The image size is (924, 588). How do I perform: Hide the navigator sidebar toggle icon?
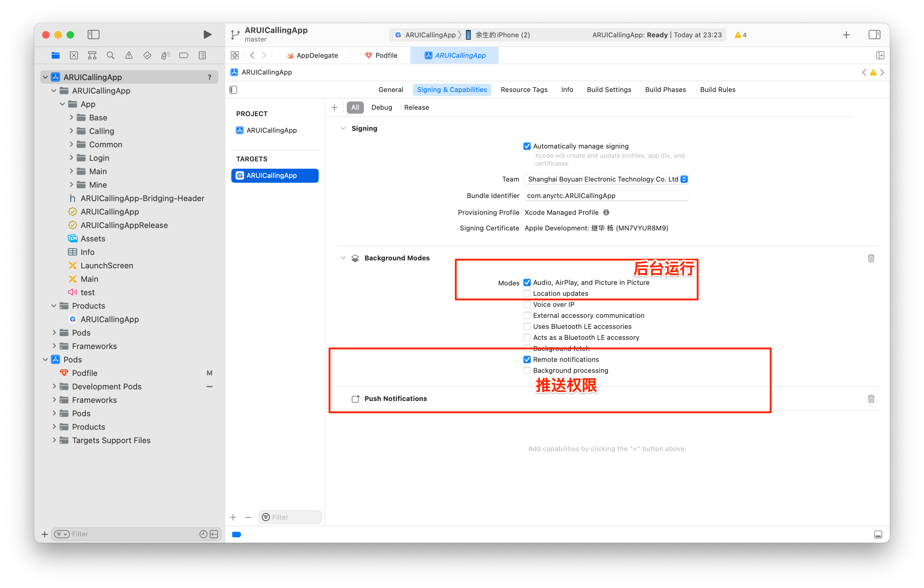coord(93,35)
